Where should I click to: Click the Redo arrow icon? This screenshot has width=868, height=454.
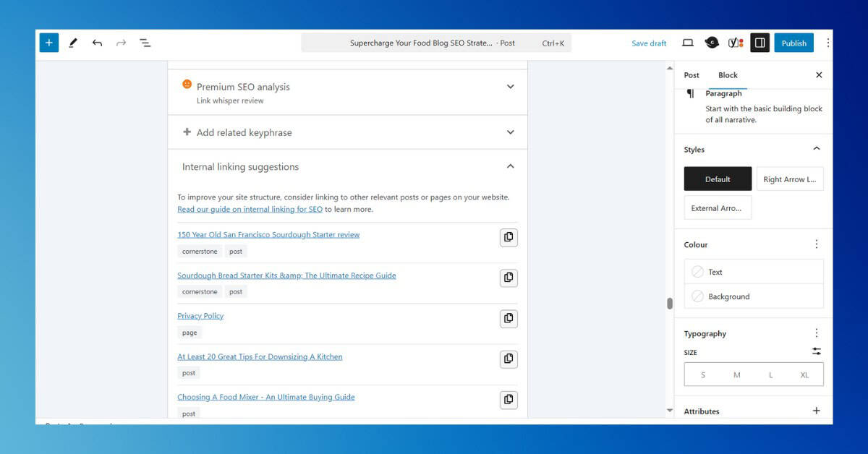(x=121, y=43)
